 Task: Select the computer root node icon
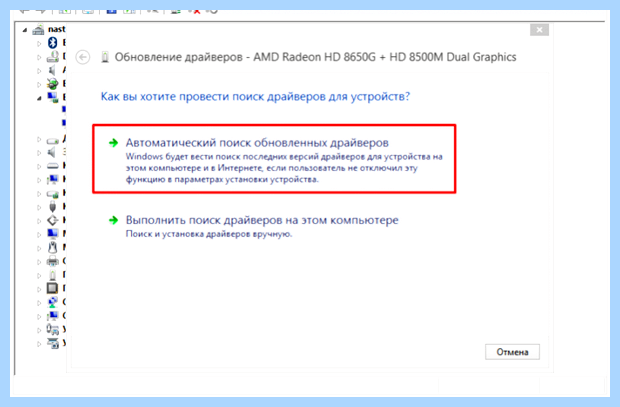(x=39, y=29)
